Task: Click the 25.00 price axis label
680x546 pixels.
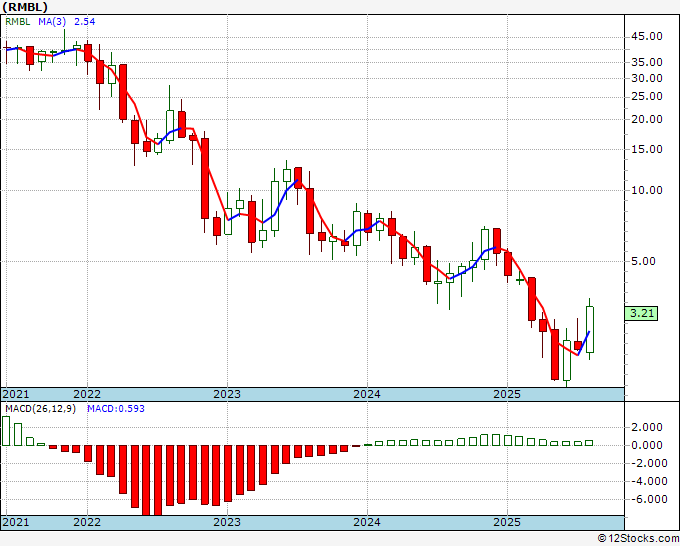Action: [647, 96]
